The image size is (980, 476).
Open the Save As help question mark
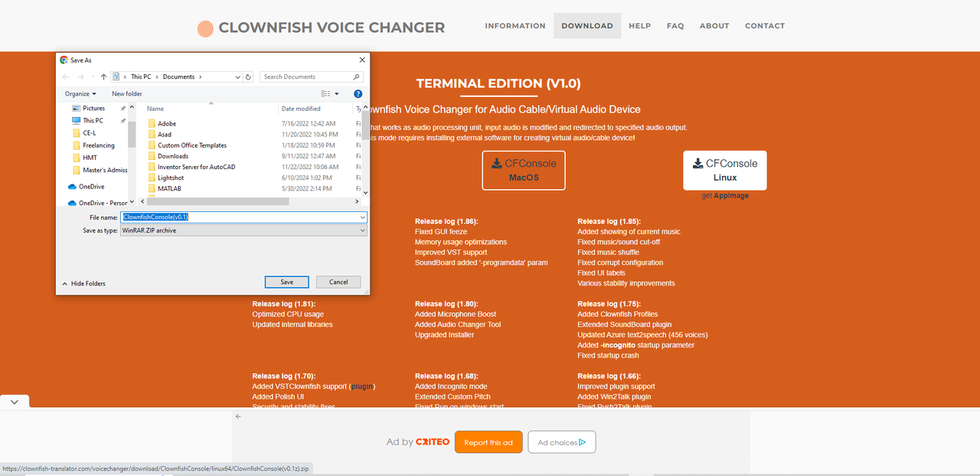click(x=358, y=94)
